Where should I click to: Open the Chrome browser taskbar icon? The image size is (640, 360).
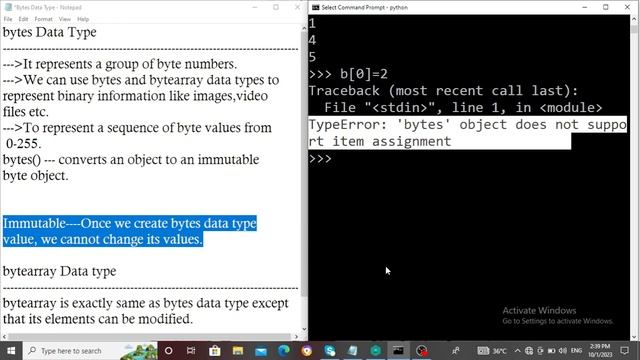point(307,351)
